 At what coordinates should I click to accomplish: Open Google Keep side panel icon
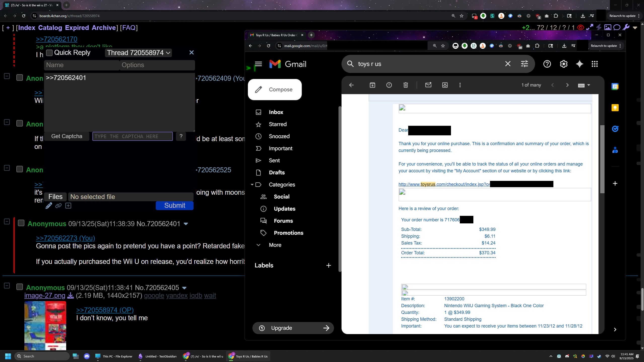(x=615, y=108)
